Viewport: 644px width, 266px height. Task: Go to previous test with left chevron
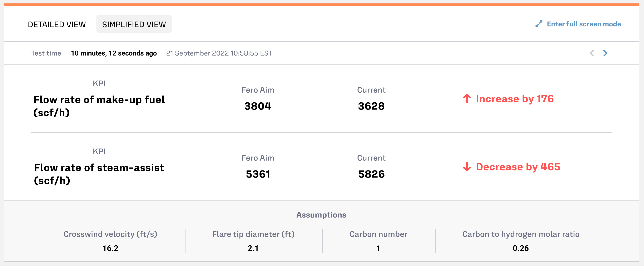[592, 53]
